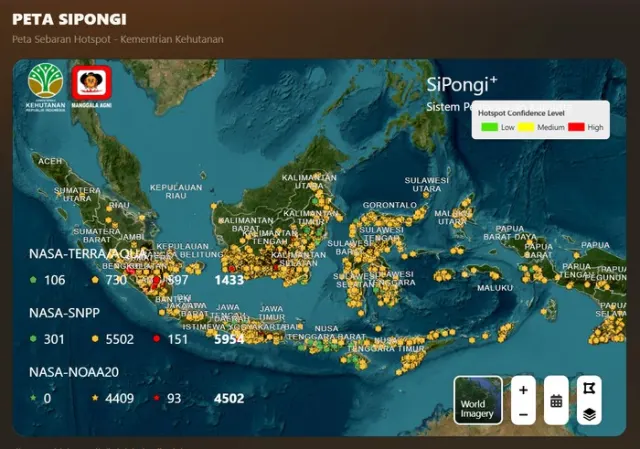Click the red High confidence swatch
640x449 pixels.
point(576,127)
